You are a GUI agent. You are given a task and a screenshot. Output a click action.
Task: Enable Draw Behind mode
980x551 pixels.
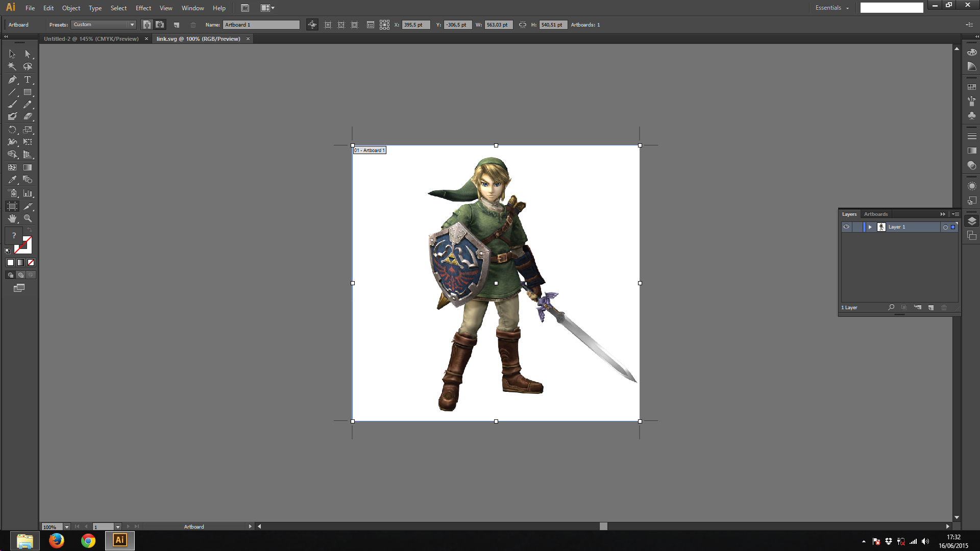(20, 275)
